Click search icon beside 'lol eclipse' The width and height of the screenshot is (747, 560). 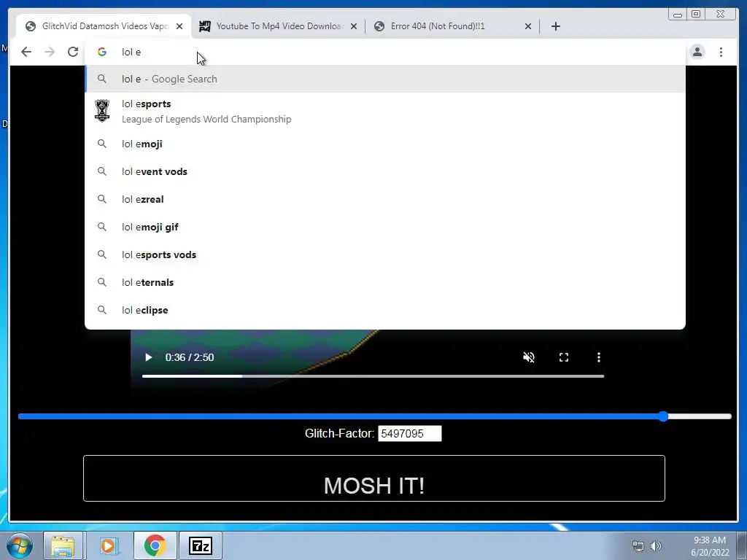[102, 309]
